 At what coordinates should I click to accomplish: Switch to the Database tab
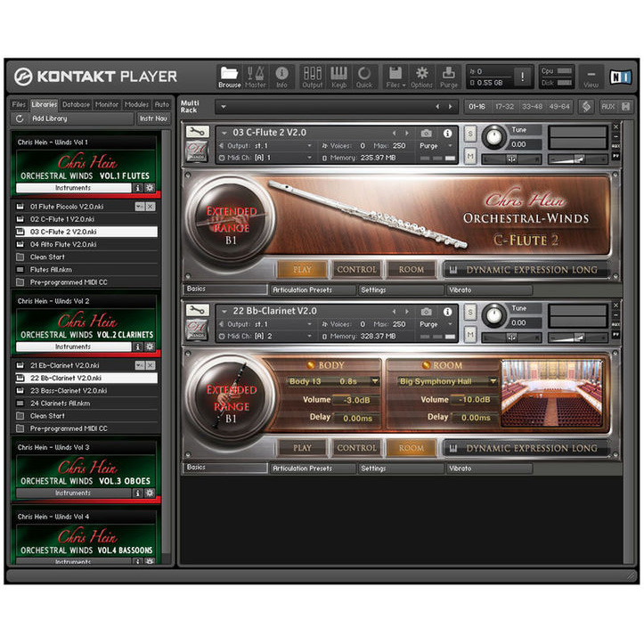click(76, 104)
